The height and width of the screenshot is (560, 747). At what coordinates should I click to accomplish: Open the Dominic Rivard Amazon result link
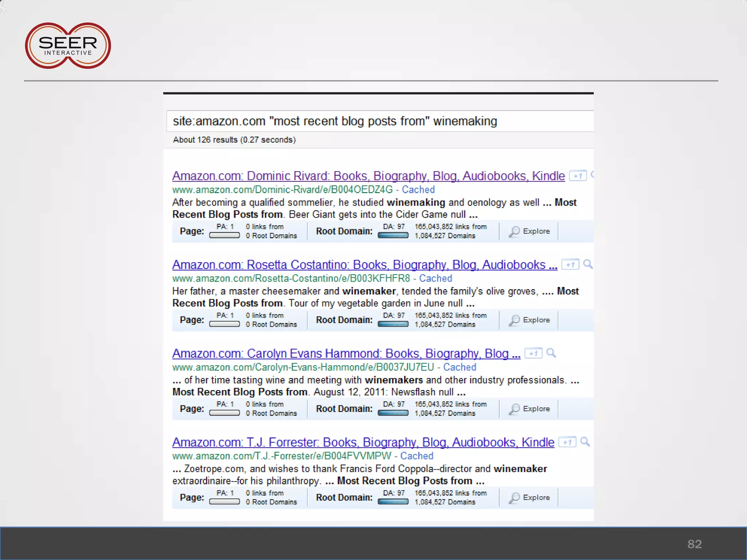(x=368, y=176)
